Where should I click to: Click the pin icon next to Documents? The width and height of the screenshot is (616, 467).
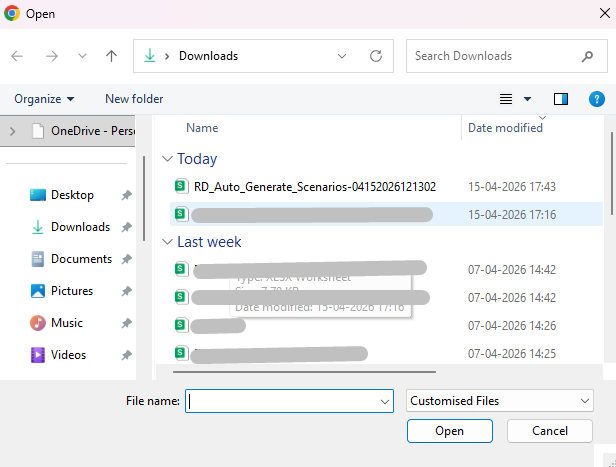coord(126,259)
